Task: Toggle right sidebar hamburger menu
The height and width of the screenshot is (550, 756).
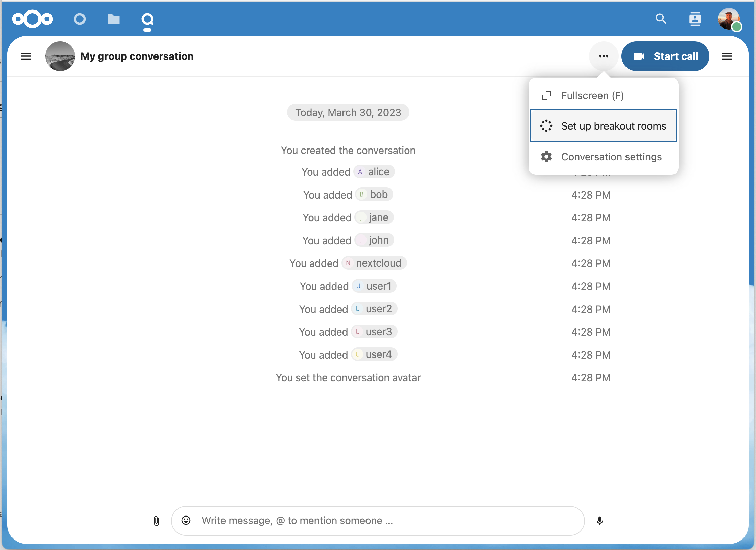Action: pyautogui.click(x=727, y=56)
